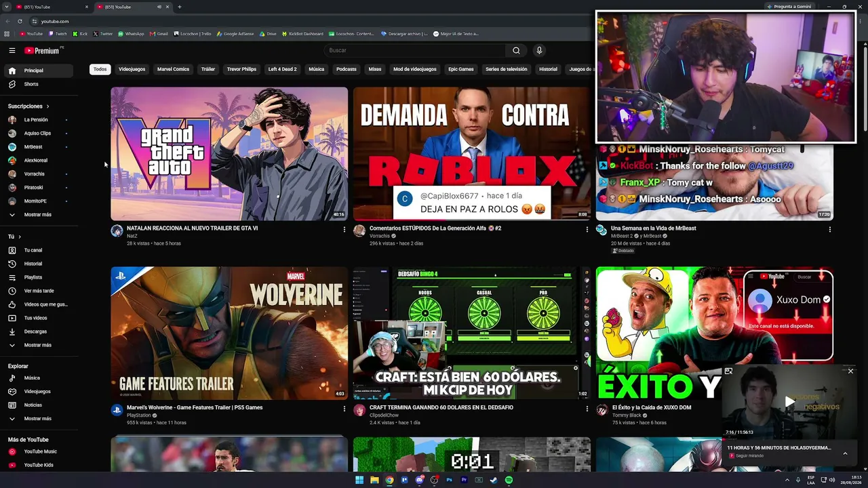Open Google AdSense bookmark
The width and height of the screenshot is (868, 488).
pos(235,34)
